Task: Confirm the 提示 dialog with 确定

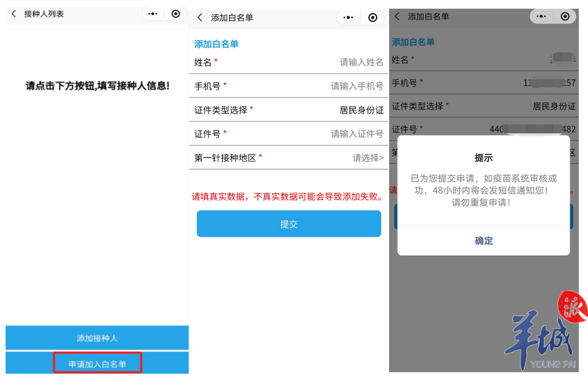Action: (x=483, y=240)
